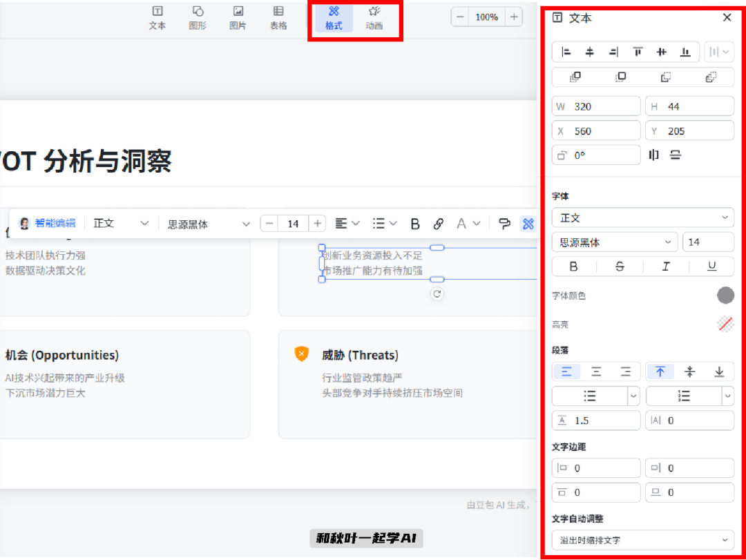Toggle strikethrough formatting

(620, 266)
